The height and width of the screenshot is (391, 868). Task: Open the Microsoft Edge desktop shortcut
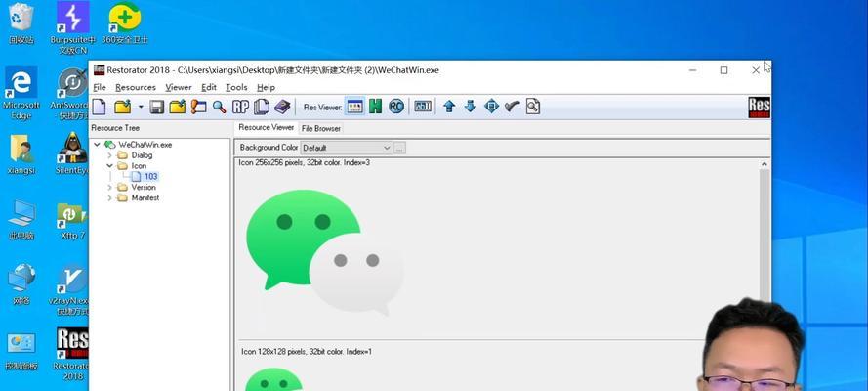point(21,93)
